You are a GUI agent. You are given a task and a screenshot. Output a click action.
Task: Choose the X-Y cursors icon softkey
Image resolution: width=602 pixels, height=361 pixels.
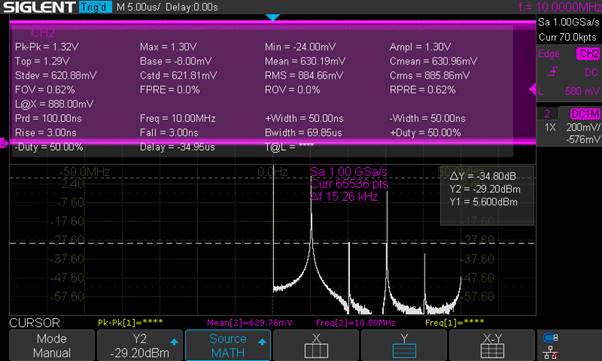(492, 345)
